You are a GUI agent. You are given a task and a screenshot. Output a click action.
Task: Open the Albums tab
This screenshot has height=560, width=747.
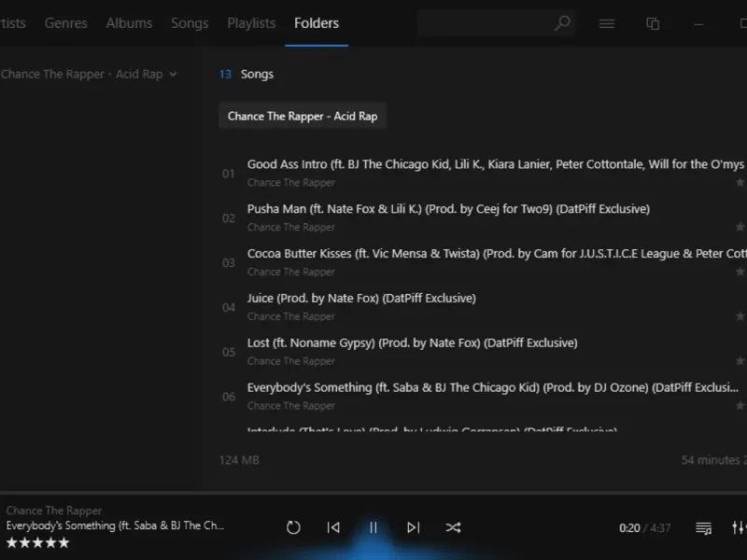[x=129, y=23]
